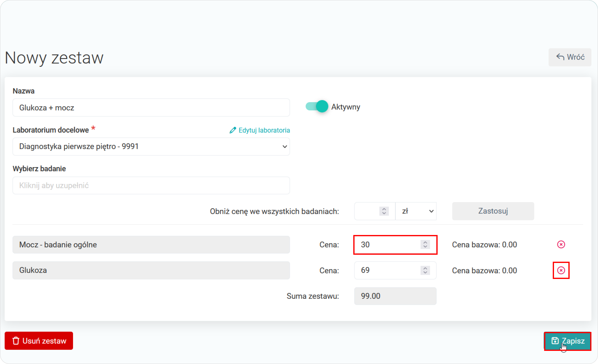Click the Mocz price field showing 30
598x364 pixels.
pos(395,244)
